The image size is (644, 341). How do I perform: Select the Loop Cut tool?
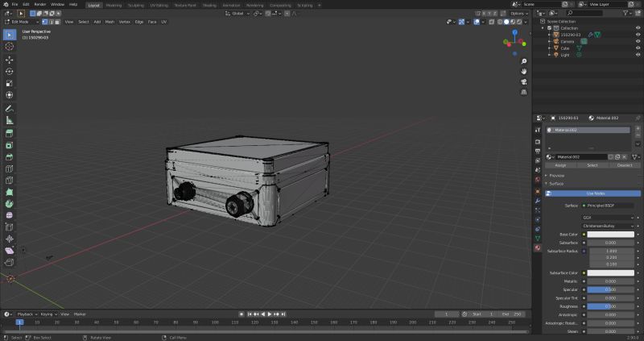[x=9, y=168]
